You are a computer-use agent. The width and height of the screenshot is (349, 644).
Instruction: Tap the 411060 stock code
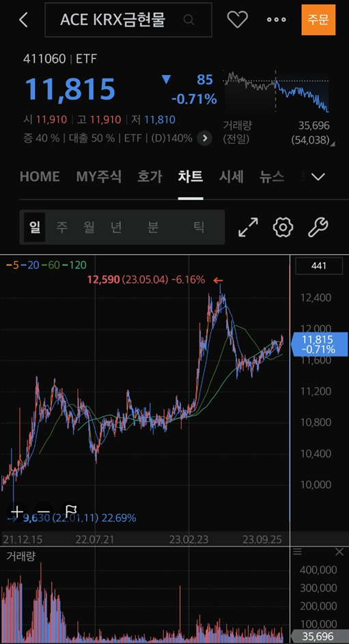click(x=44, y=59)
